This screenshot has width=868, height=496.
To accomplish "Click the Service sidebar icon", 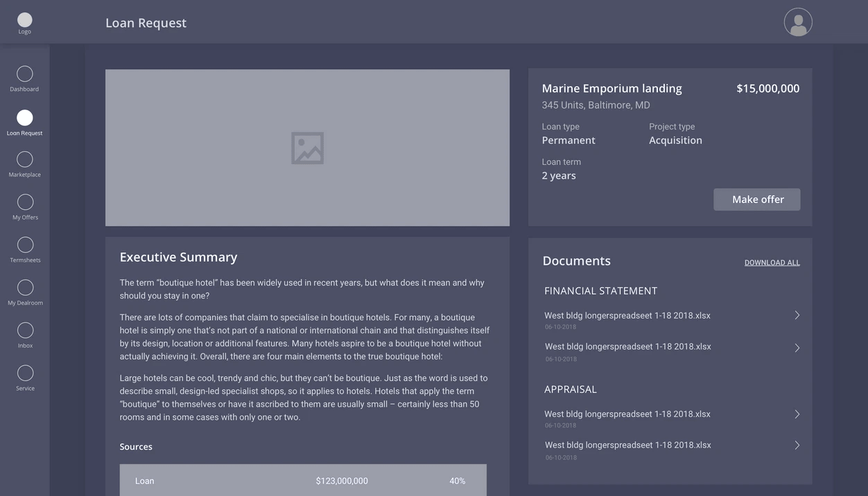I will (x=25, y=373).
